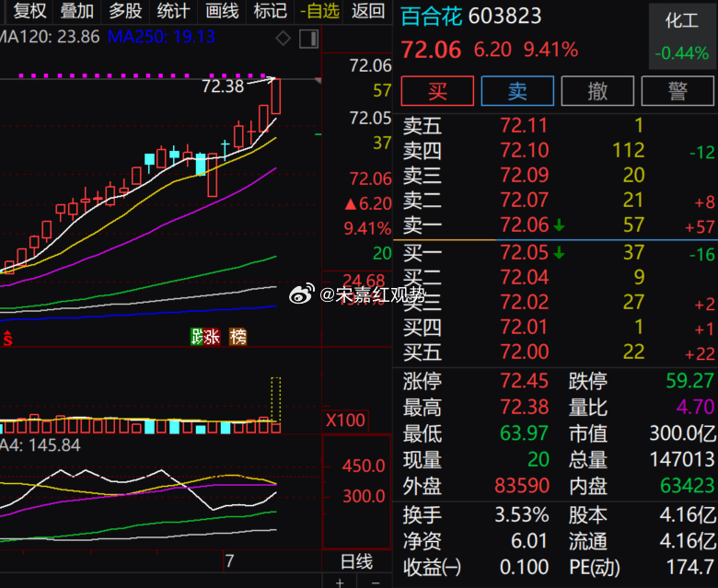Click the 最高 value 72.38
Screen dimensions: 718x588
coord(525,407)
